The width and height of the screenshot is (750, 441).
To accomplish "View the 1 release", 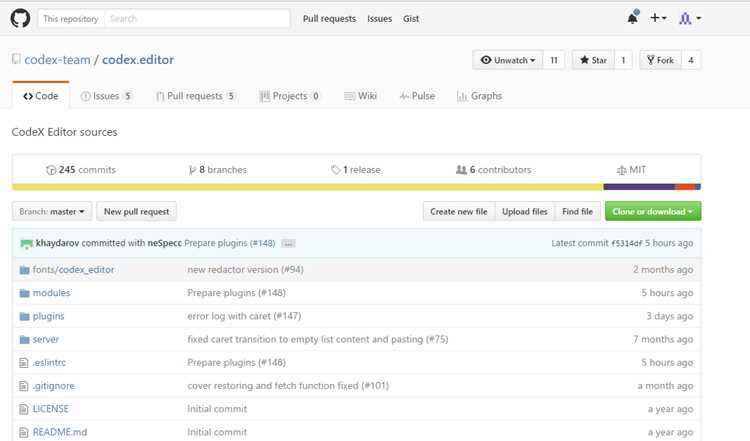I will pos(356,170).
